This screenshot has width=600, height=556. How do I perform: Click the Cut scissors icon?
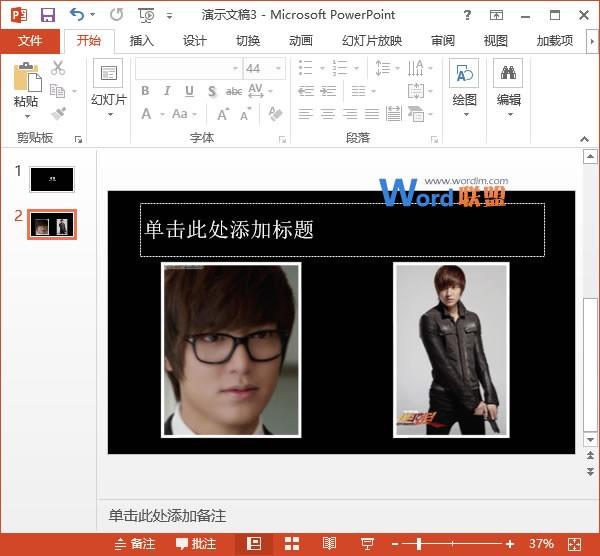click(58, 68)
